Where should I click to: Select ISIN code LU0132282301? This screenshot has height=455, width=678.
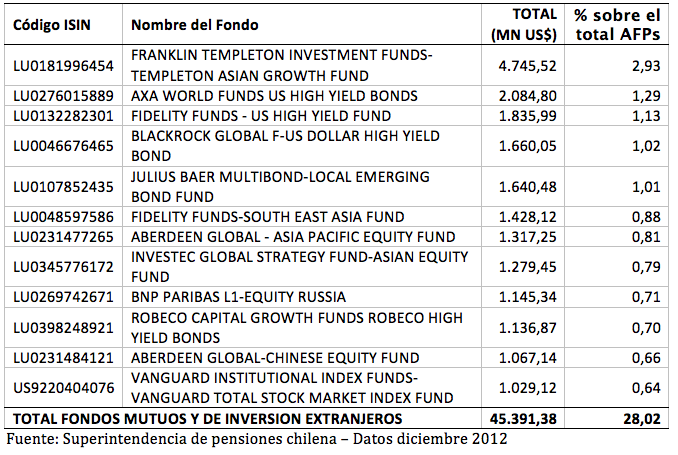[x=61, y=116]
